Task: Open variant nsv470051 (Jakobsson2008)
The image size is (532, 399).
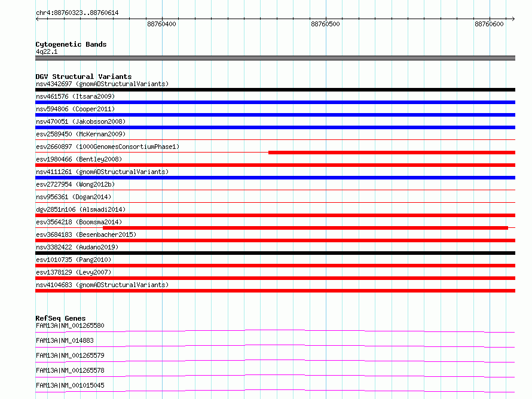Action: 81,121
